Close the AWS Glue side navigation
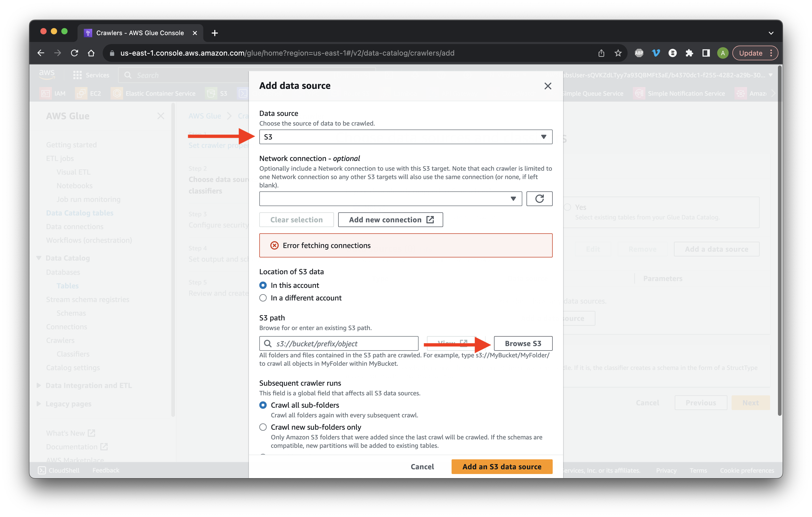 [x=161, y=116]
